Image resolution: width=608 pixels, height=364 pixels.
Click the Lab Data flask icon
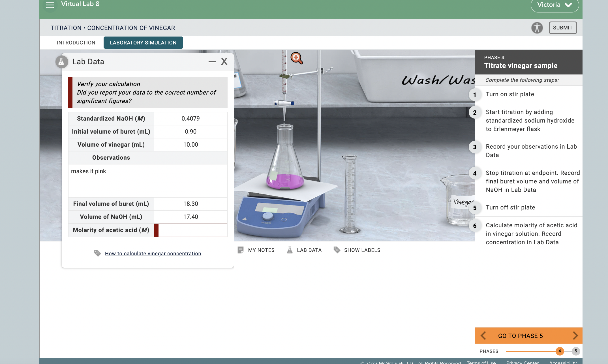click(x=61, y=62)
